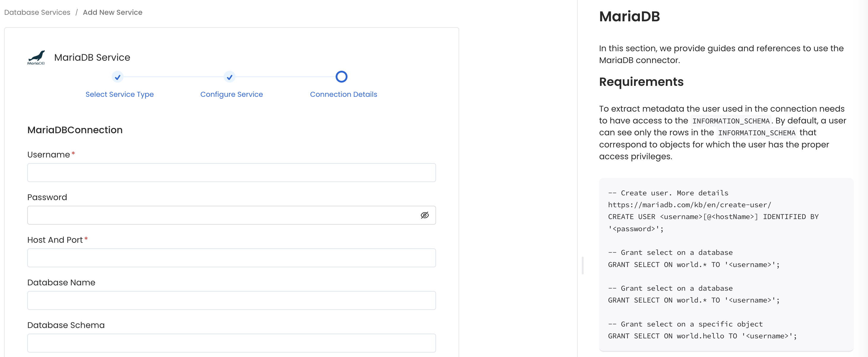Click the Host And Port input field

[231, 258]
